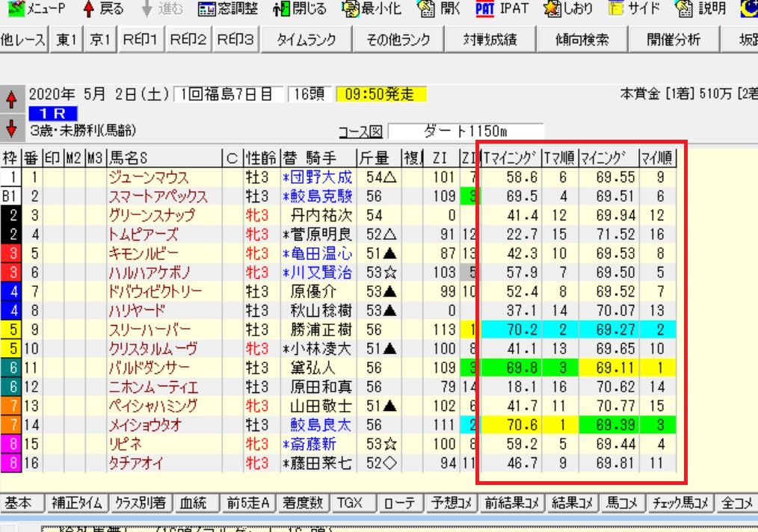Click the 説明 help icon
The image size is (758, 532).
pos(683,9)
